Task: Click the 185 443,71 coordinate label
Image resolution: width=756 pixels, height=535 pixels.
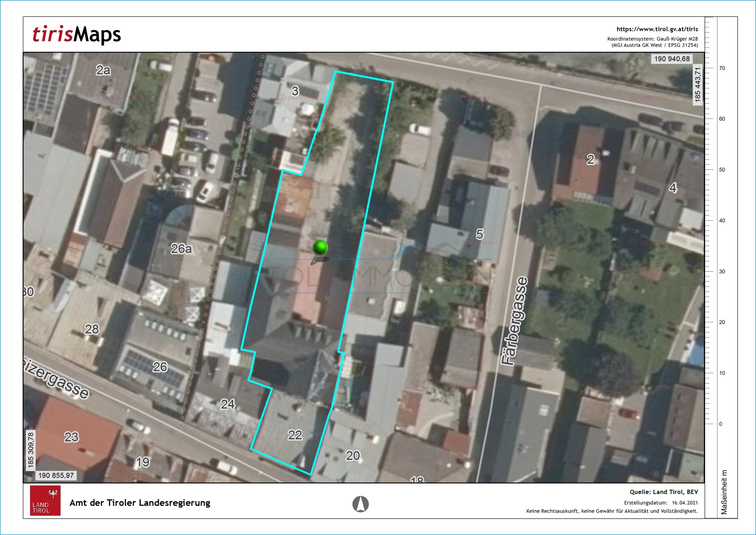Action: pos(697,85)
